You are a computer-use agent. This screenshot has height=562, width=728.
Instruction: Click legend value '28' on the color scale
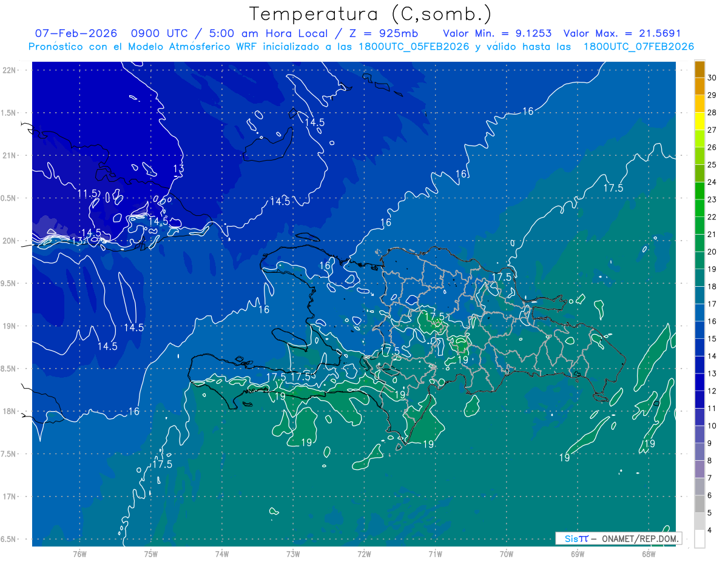(712, 113)
